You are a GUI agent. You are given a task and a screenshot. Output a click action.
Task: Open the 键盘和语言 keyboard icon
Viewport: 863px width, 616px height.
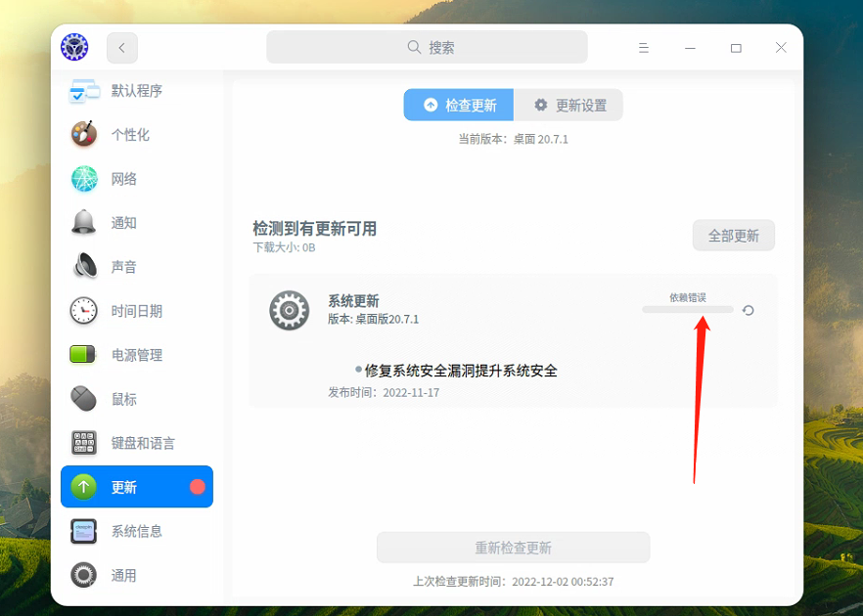(83, 442)
